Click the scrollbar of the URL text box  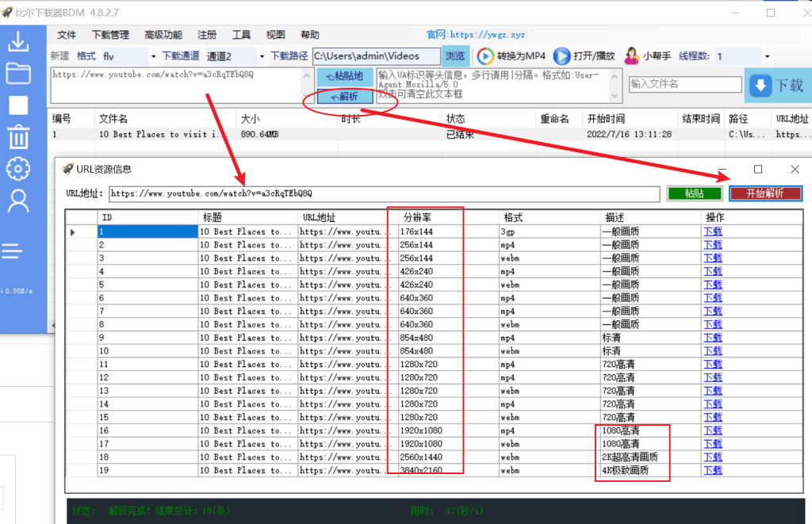click(x=307, y=86)
